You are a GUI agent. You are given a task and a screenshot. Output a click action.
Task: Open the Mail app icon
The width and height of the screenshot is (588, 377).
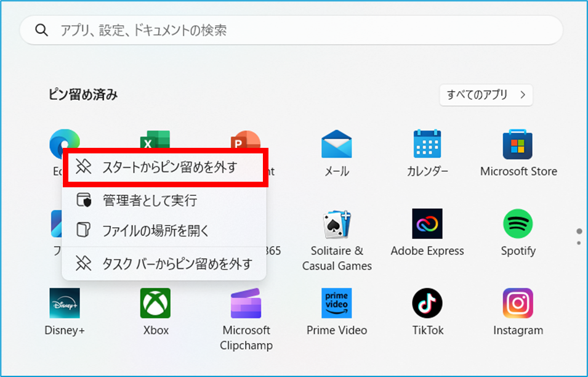[336, 145]
